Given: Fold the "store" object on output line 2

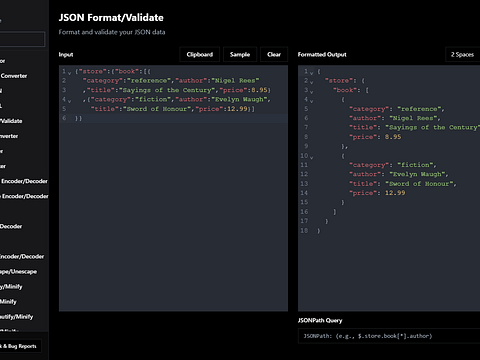Looking at the screenshot, I should click(x=311, y=82).
